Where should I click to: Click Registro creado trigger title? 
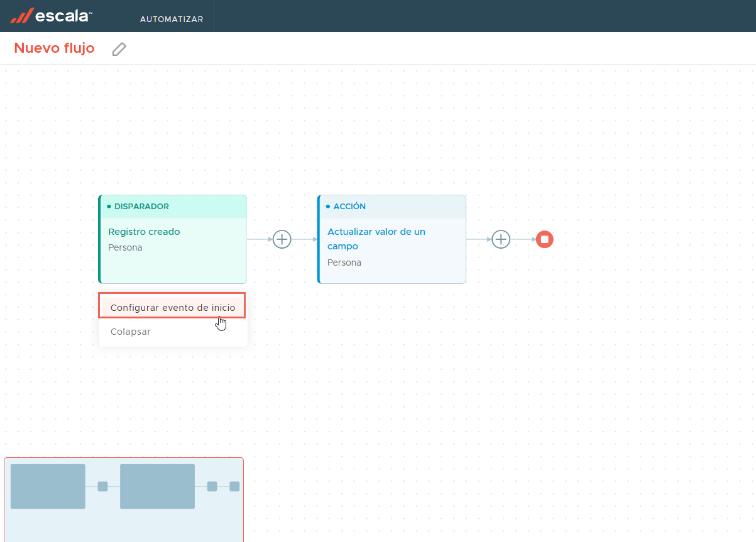144,232
